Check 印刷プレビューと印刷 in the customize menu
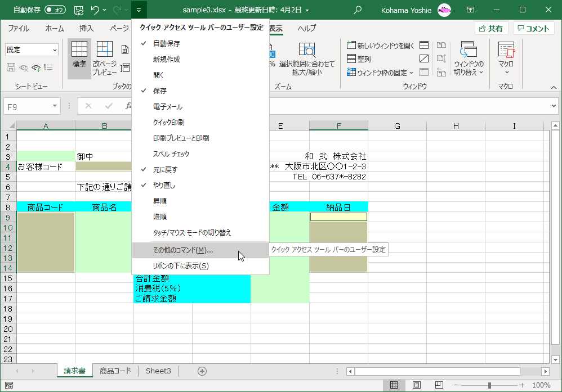 coord(200,138)
